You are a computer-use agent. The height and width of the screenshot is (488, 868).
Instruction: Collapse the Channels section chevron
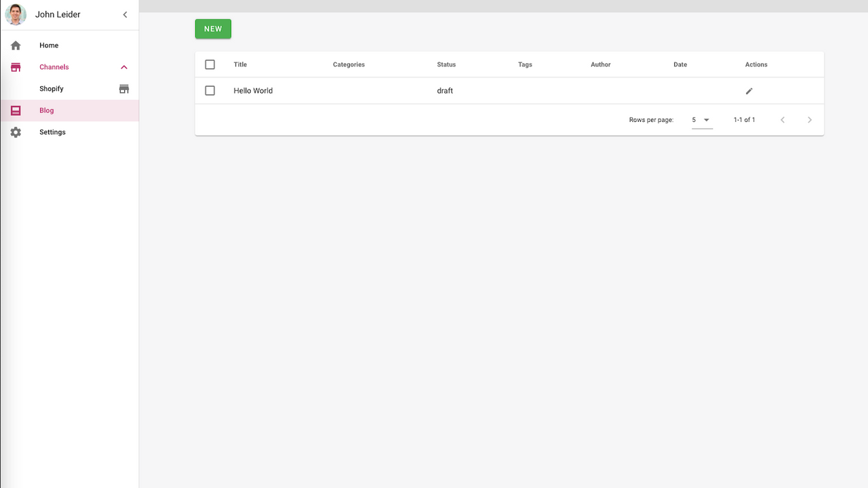click(x=124, y=66)
